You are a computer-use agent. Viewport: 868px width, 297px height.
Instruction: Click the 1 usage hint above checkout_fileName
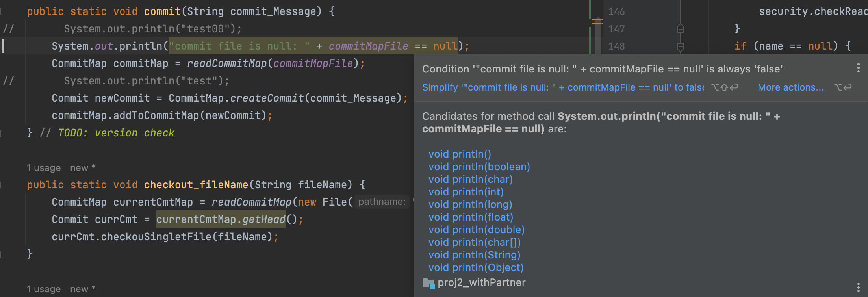click(44, 168)
